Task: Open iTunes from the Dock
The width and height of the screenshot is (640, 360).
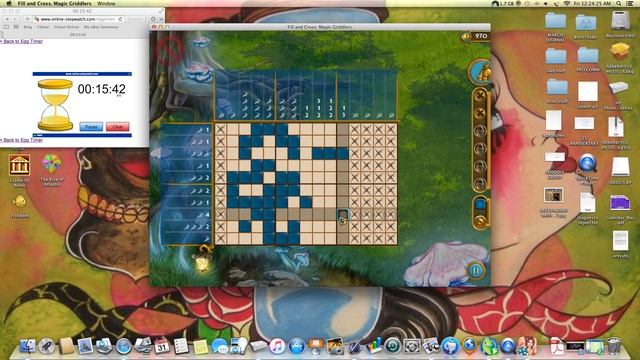Action: [x=277, y=346]
